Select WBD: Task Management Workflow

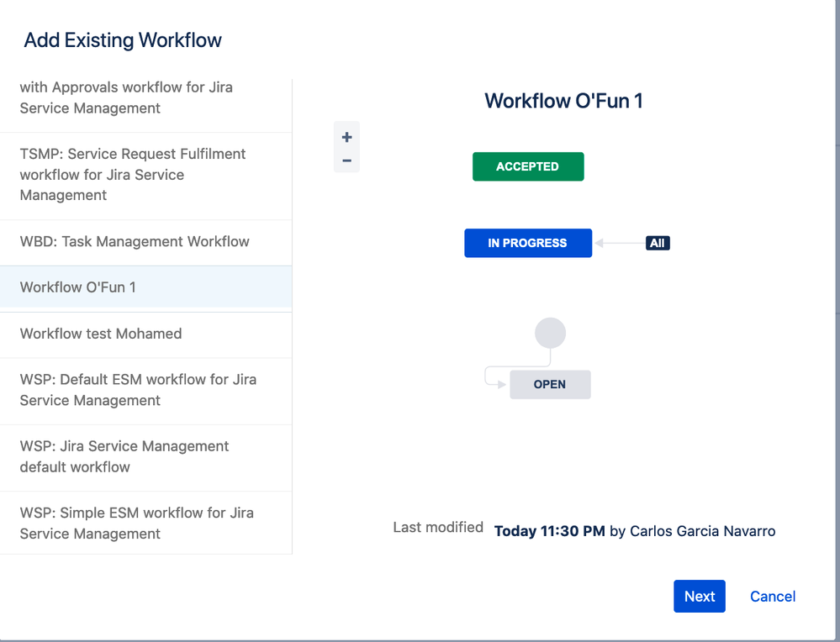145,243
